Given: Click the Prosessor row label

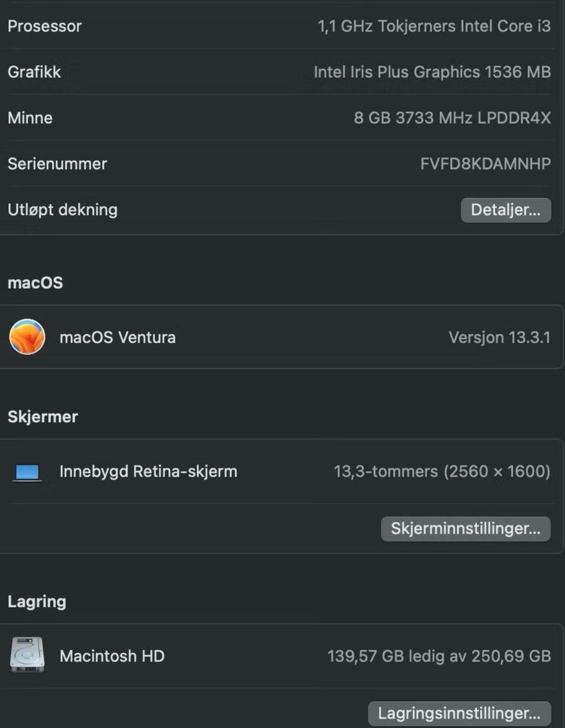Looking at the screenshot, I should click(x=45, y=26).
